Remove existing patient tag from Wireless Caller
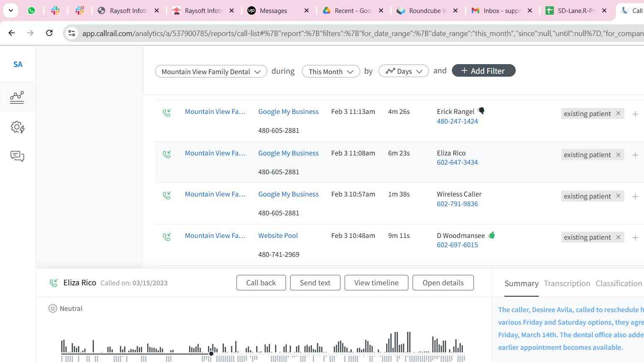This screenshot has height=362, width=644. tap(618, 196)
